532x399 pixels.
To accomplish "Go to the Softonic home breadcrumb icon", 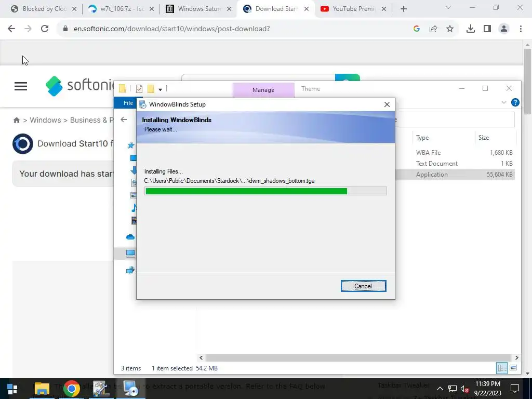I will click(16, 120).
